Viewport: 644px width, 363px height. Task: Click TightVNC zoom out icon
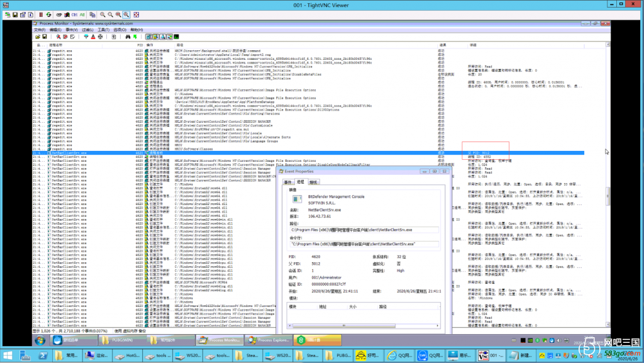coord(111,14)
